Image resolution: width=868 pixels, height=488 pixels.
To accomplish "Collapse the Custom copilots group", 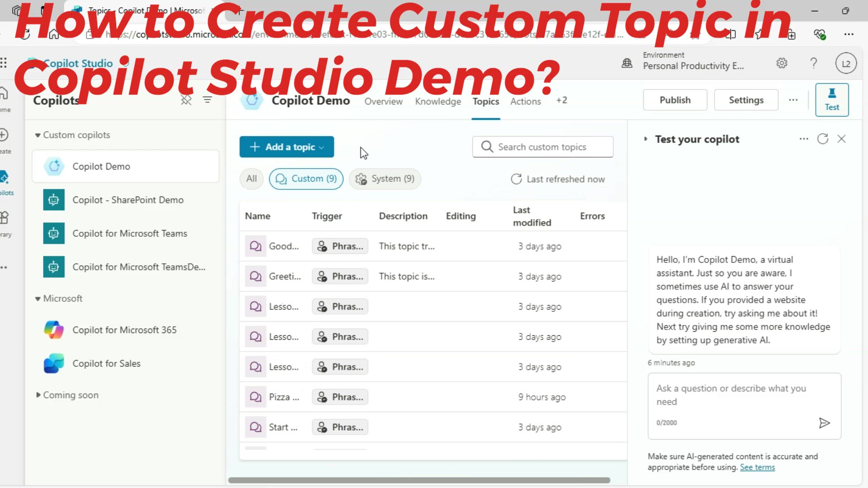I will (38, 135).
